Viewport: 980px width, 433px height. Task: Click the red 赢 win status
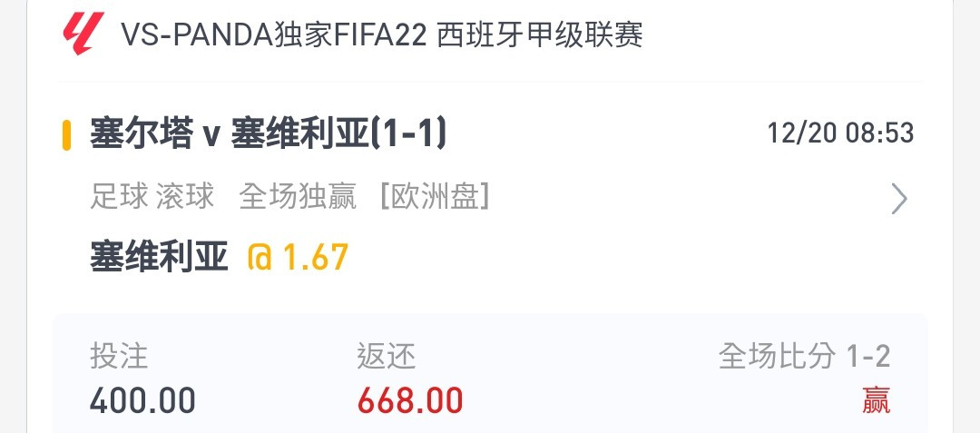(877, 400)
